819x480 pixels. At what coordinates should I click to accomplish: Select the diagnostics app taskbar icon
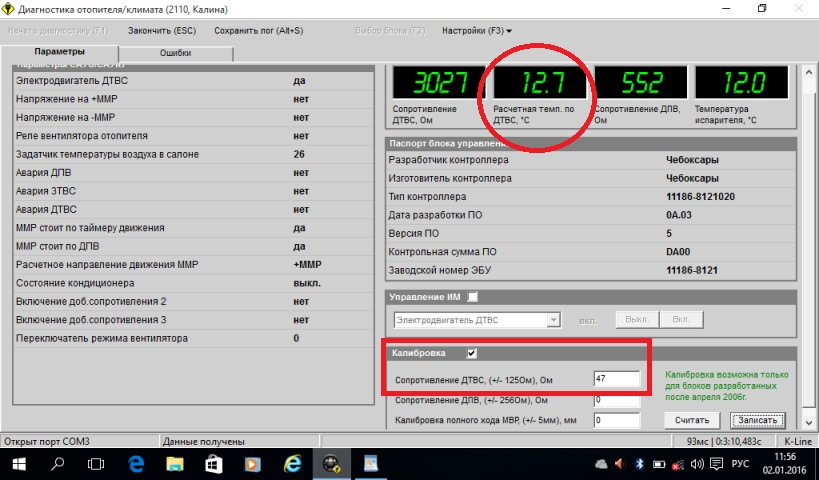coord(331,464)
